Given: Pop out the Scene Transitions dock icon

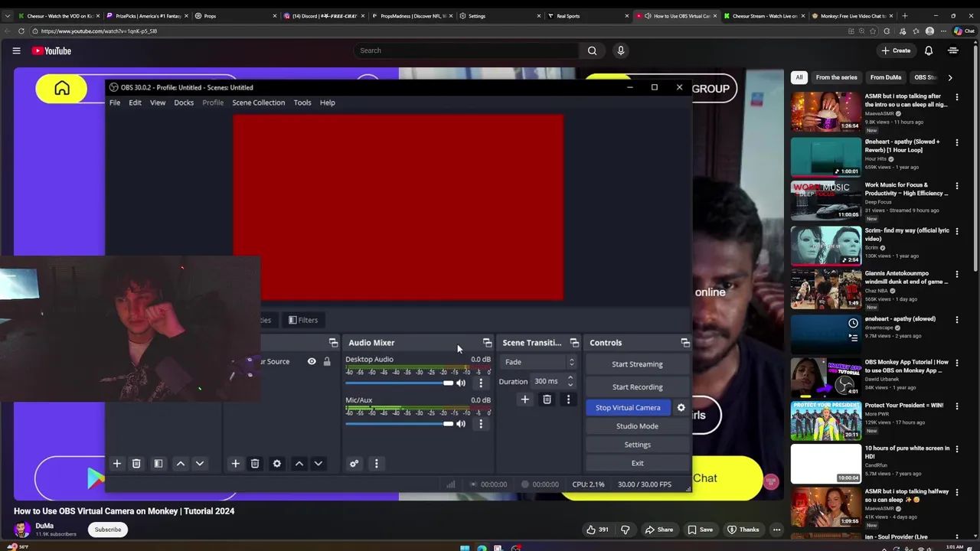Looking at the screenshot, I should point(575,343).
